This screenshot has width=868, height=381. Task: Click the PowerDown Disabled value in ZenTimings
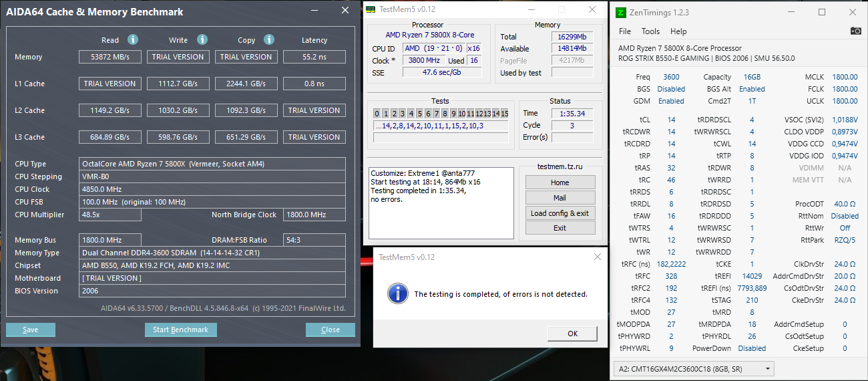point(752,348)
